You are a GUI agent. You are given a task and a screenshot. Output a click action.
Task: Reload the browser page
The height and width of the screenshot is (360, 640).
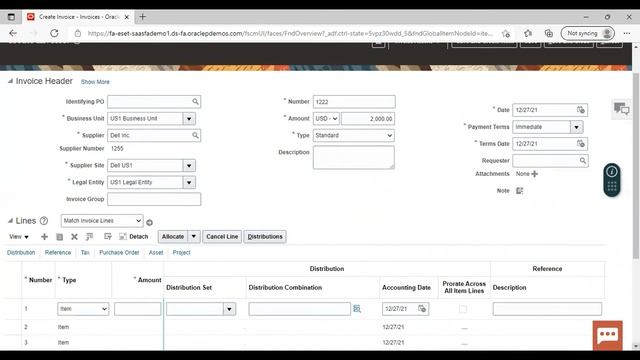(54, 33)
